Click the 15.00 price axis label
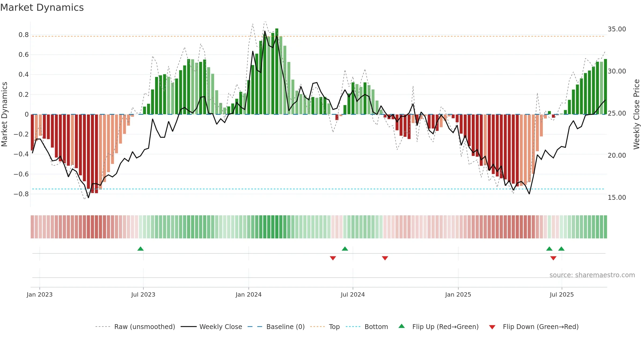This screenshot has width=644, height=362. [x=617, y=197]
